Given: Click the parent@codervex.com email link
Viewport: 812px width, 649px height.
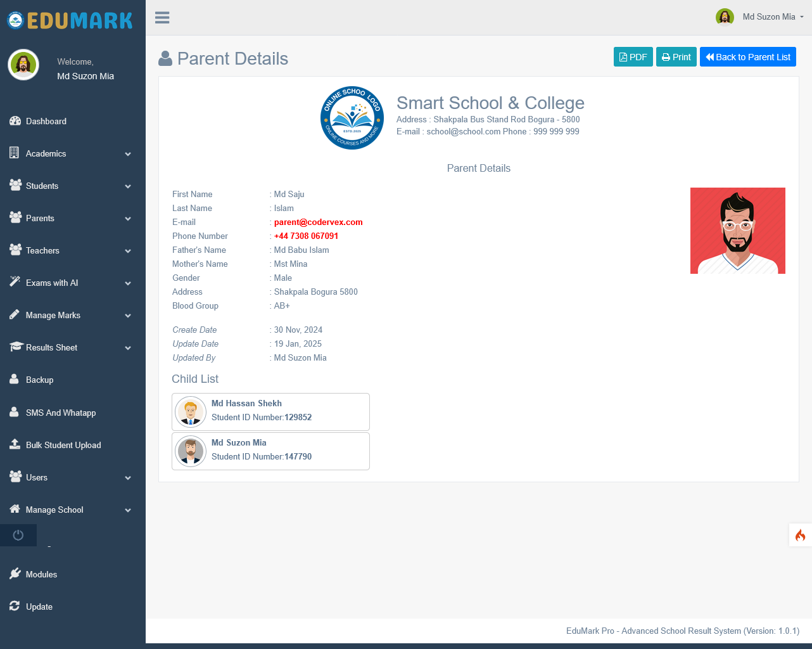Looking at the screenshot, I should click(x=318, y=222).
